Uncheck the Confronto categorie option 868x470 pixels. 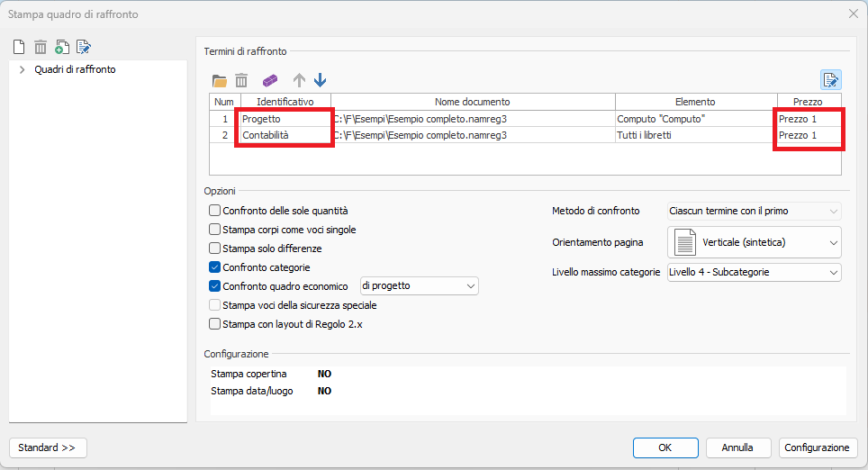point(214,267)
